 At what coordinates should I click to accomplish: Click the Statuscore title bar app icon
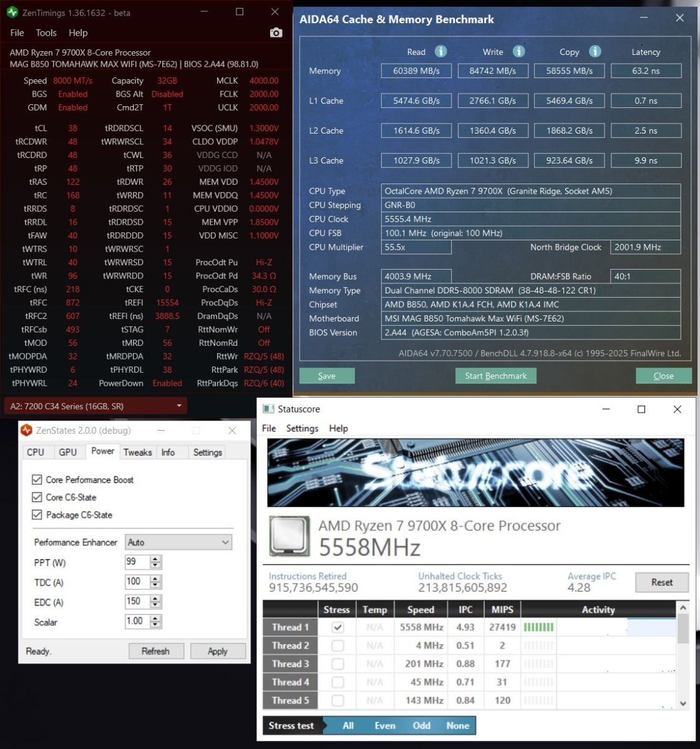[x=268, y=409]
